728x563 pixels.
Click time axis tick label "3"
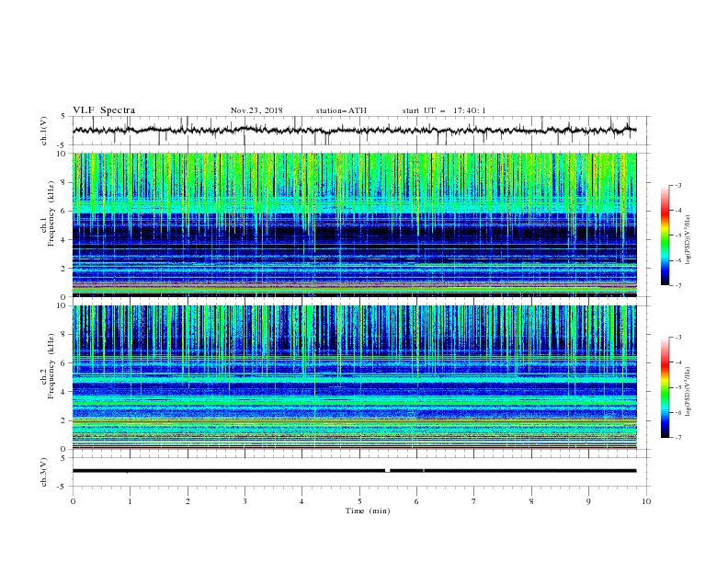click(x=245, y=501)
